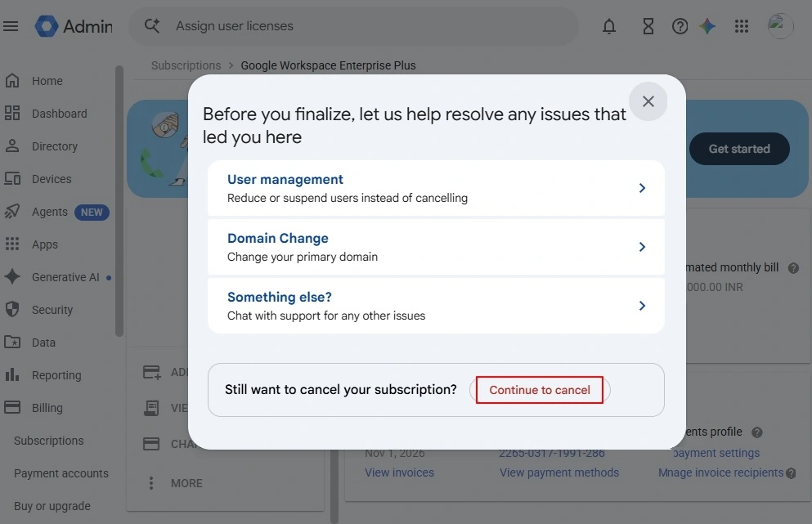Click the 2265-0317-1991-286 account number
The height and width of the screenshot is (524, 812).
click(551, 453)
